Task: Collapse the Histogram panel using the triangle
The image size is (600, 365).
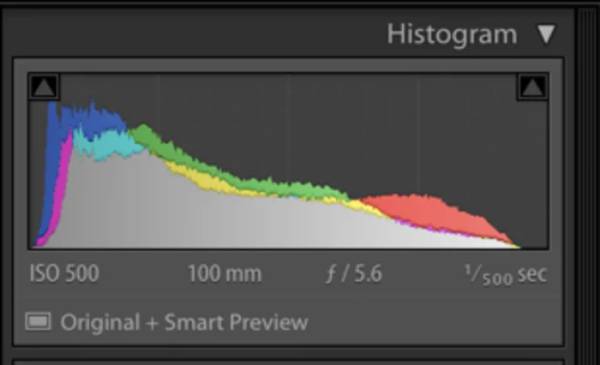Action: [546, 34]
